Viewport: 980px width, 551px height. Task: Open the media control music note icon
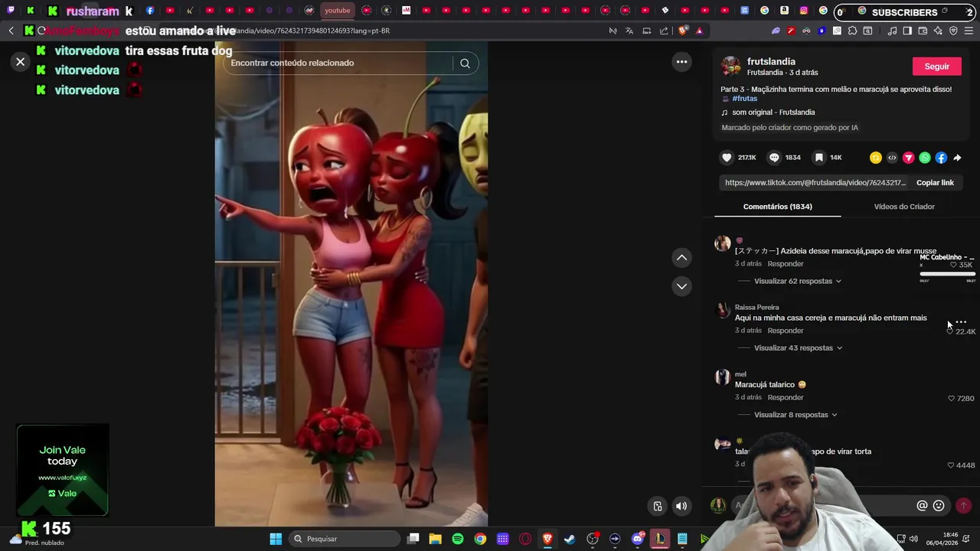(x=893, y=31)
